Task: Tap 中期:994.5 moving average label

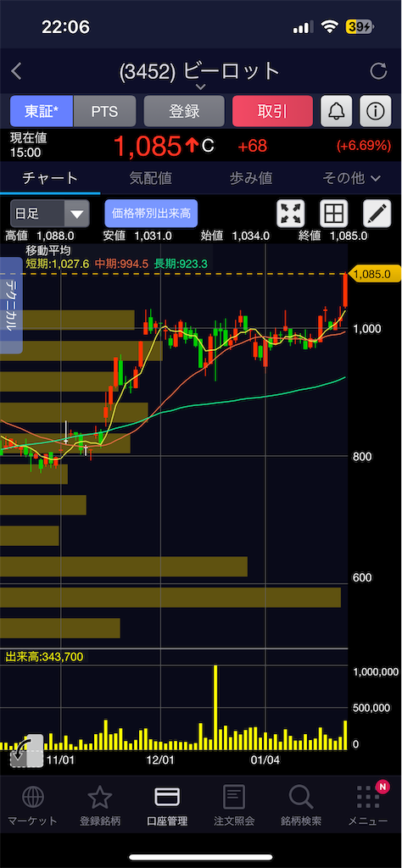Action: [x=120, y=264]
